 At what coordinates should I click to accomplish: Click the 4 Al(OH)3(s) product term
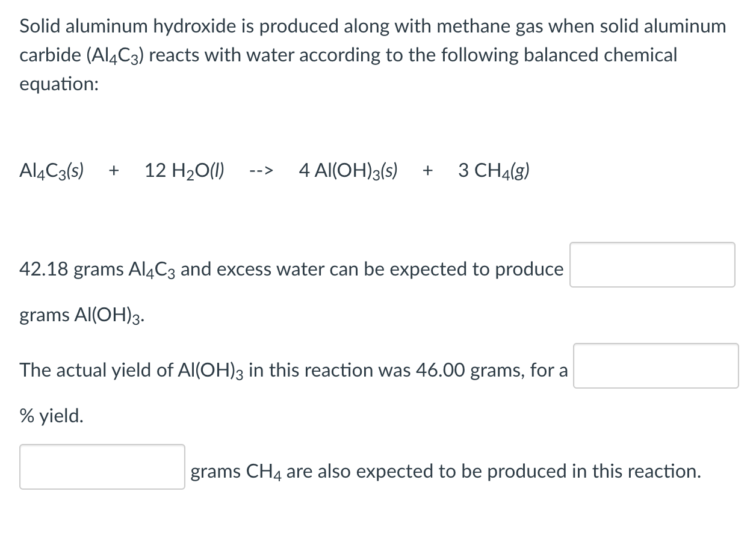(x=348, y=171)
